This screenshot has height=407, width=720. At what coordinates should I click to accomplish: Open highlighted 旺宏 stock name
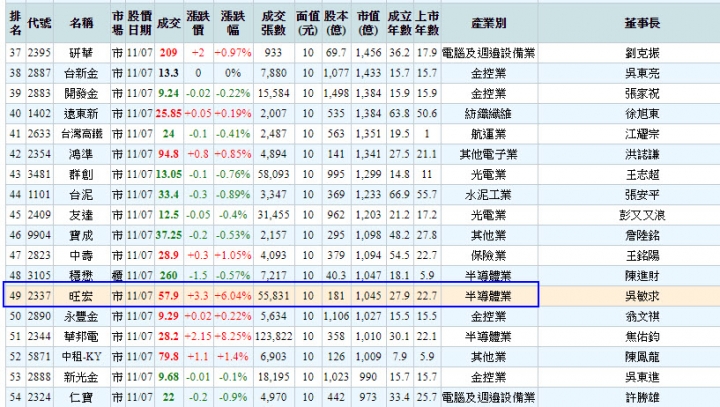81,296
